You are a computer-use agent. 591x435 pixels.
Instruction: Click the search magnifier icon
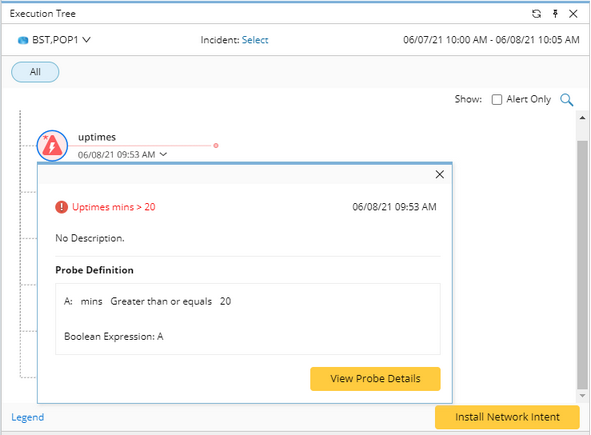pos(567,100)
